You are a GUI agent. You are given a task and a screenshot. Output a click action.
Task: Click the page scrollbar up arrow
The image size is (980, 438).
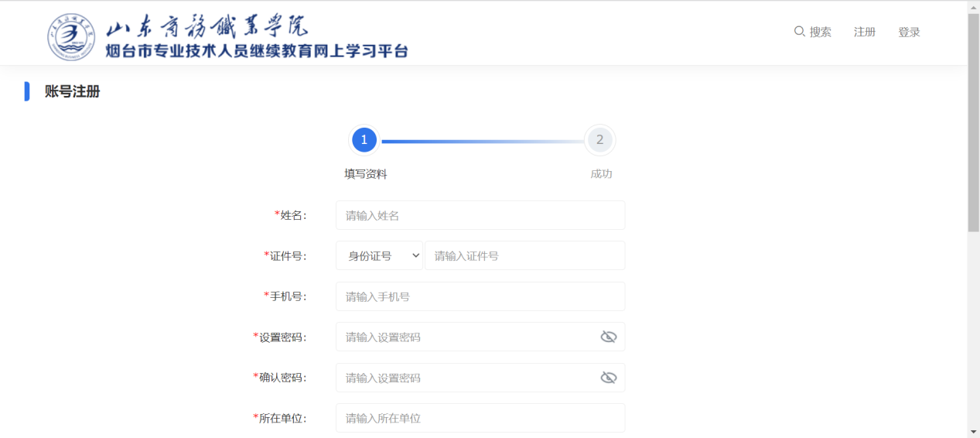973,6
